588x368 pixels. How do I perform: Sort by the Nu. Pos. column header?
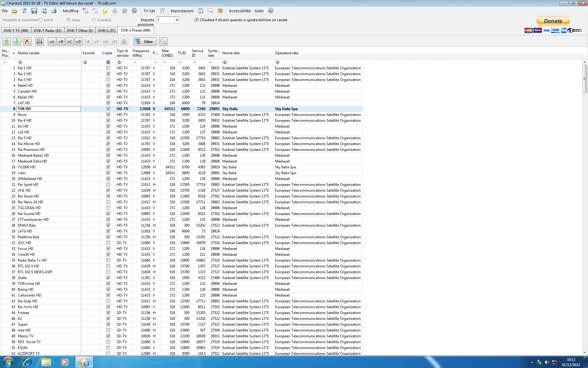tap(8, 53)
